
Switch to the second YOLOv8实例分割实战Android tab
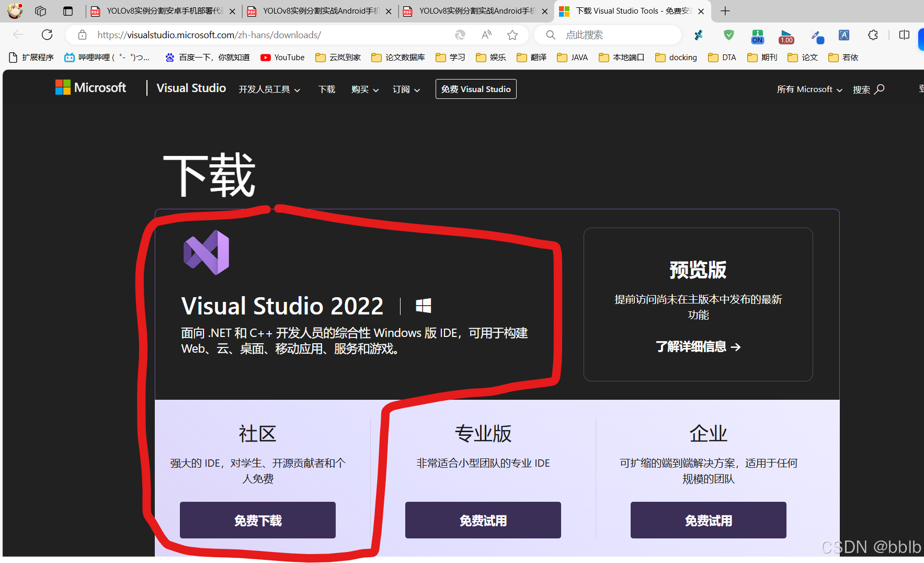tap(320, 11)
